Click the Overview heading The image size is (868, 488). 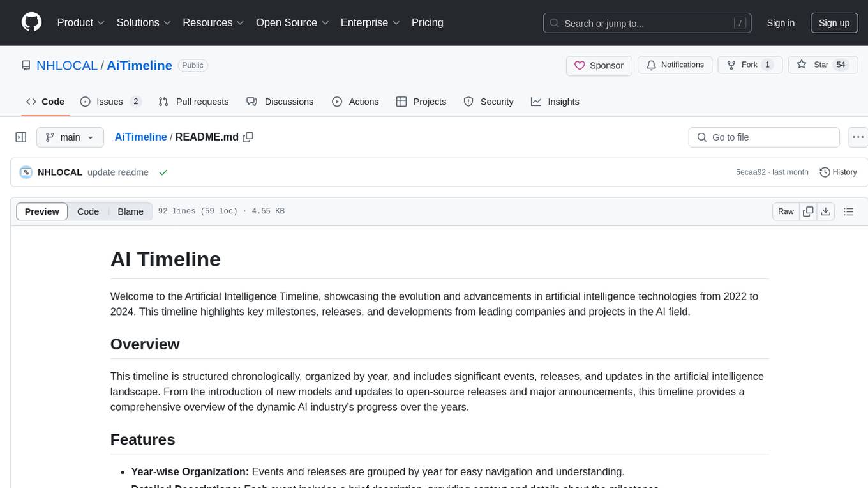point(145,344)
